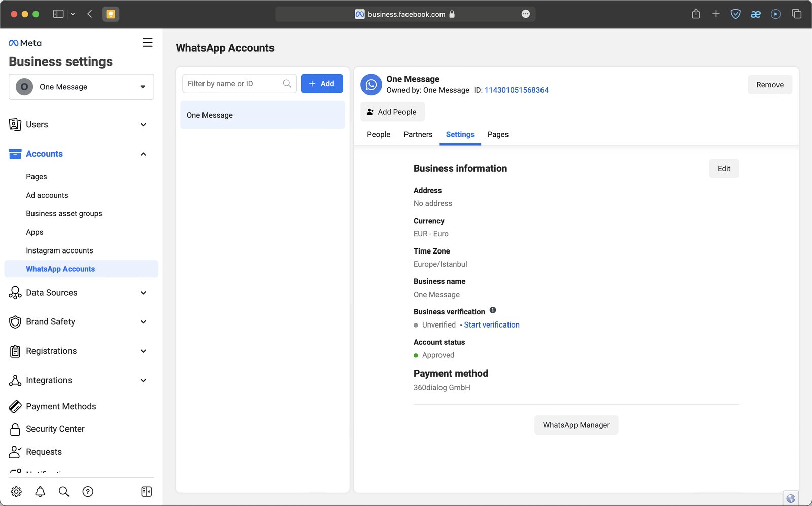The width and height of the screenshot is (812, 506).
Task: Click the play-circle extension icon in Safari toolbar
Action: pyautogui.click(x=775, y=14)
